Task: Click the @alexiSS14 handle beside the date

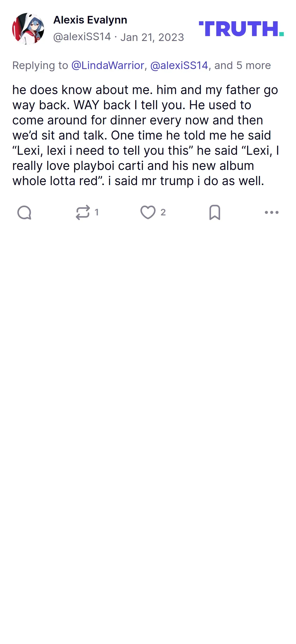Action: tap(82, 37)
